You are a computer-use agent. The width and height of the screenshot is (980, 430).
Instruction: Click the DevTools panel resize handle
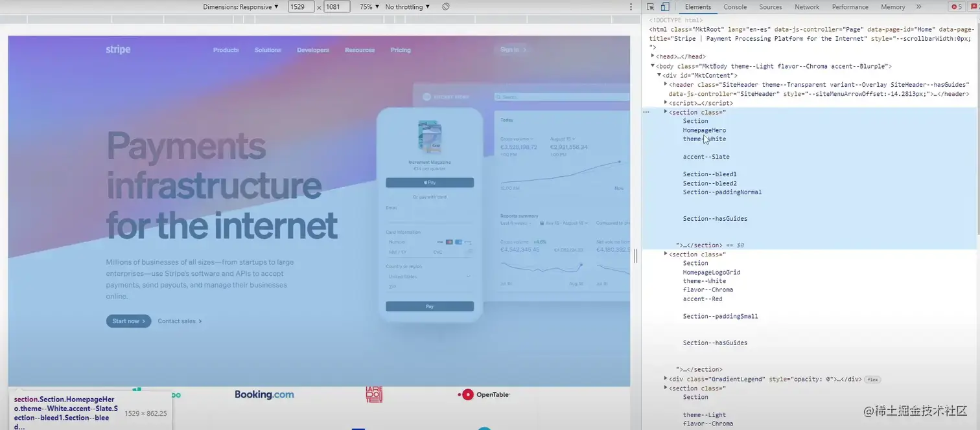(636, 256)
